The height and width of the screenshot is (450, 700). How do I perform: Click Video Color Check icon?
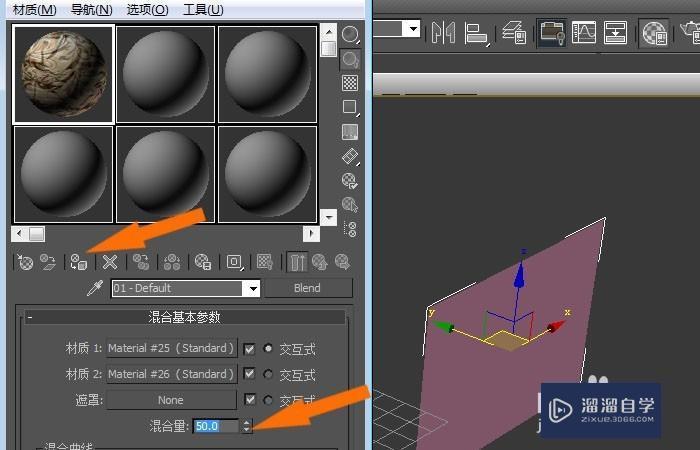(350, 132)
